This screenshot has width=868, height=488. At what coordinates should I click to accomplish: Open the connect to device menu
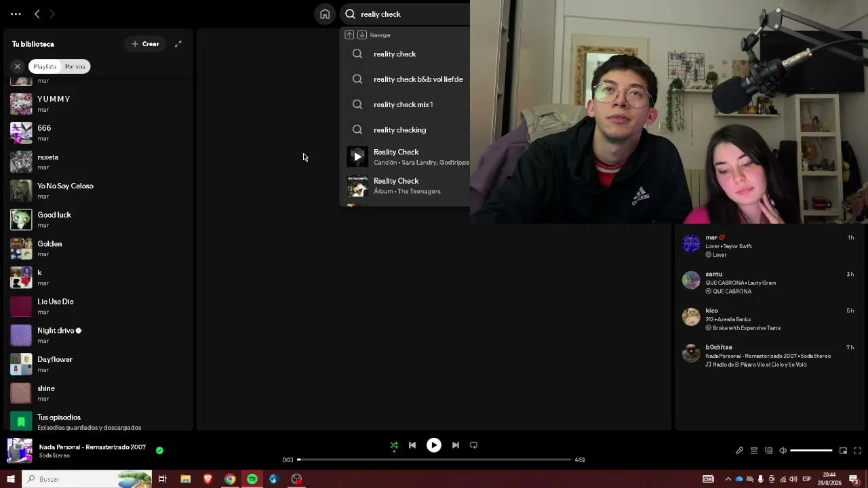pyautogui.click(x=768, y=451)
